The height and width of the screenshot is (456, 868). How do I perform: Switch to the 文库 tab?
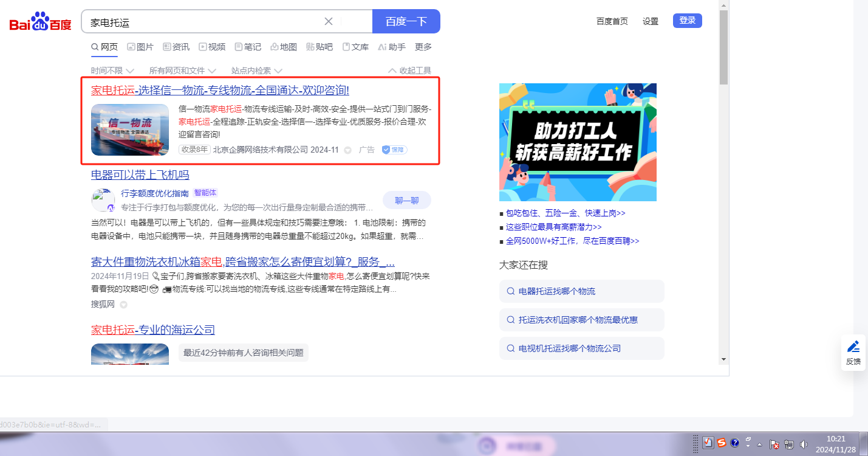pos(355,47)
